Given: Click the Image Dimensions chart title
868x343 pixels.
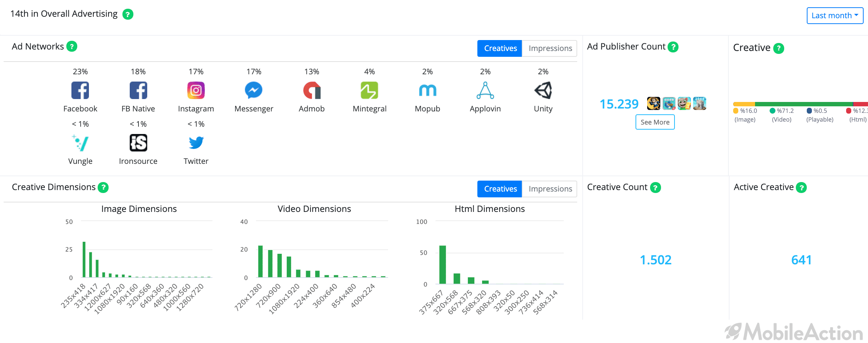Looking at the screenshot, I should (139, 209).
